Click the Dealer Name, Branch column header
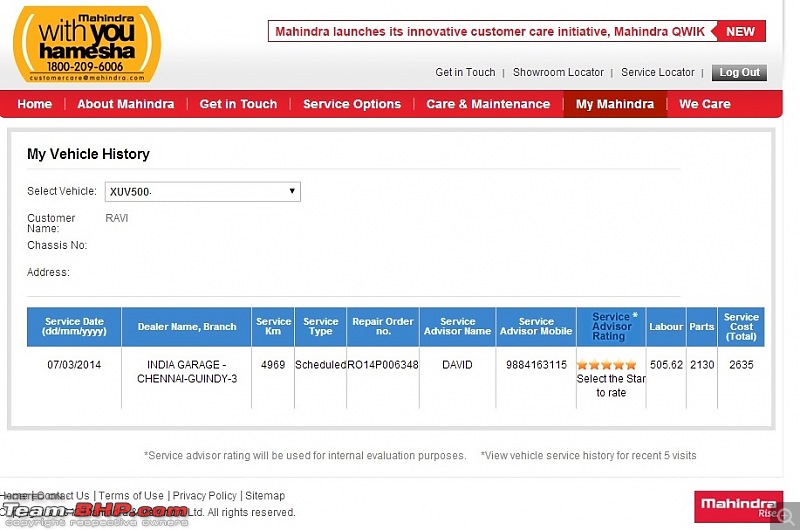This screenshot has width=800, height=530. click(x=187, y=327)
